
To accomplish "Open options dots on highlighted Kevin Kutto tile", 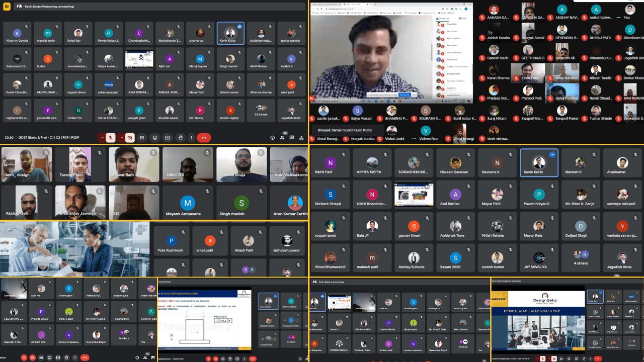I will pos(552,154).
